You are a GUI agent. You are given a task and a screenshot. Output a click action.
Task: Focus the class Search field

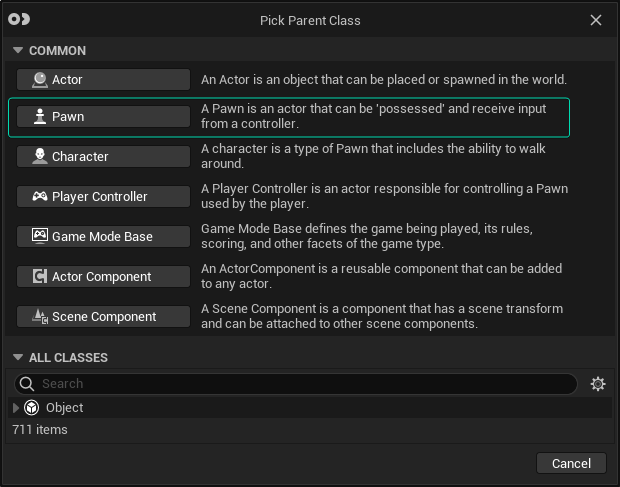300,384
